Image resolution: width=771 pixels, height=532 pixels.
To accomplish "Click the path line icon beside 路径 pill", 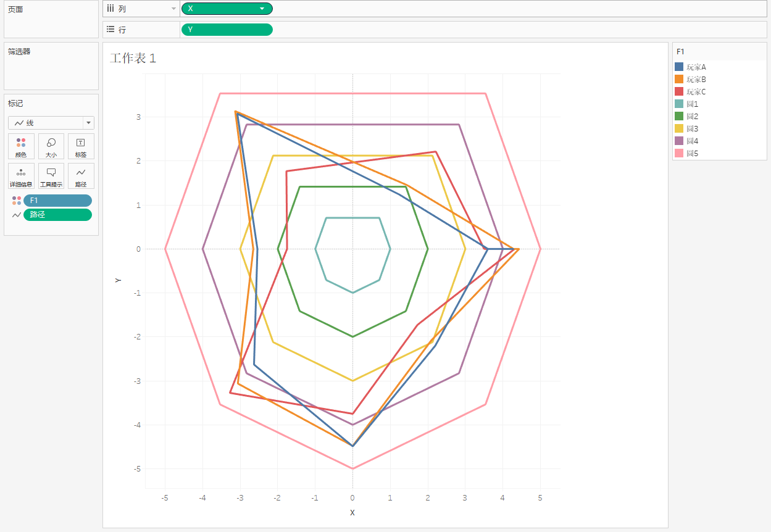I will [17, 215].
